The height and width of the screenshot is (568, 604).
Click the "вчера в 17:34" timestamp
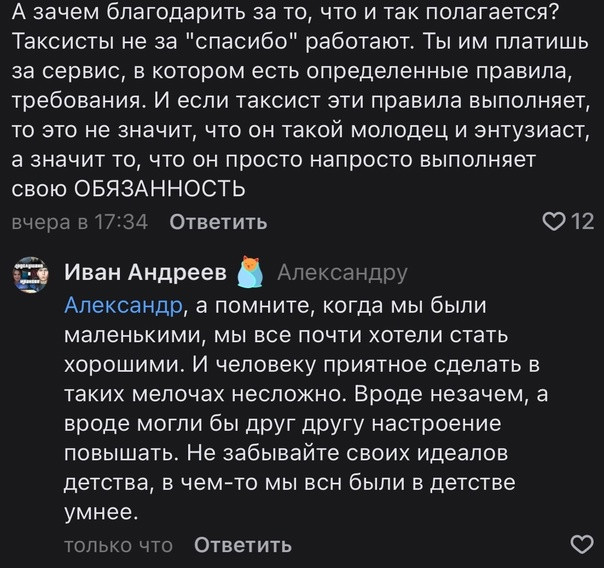(x=79, y=221)
